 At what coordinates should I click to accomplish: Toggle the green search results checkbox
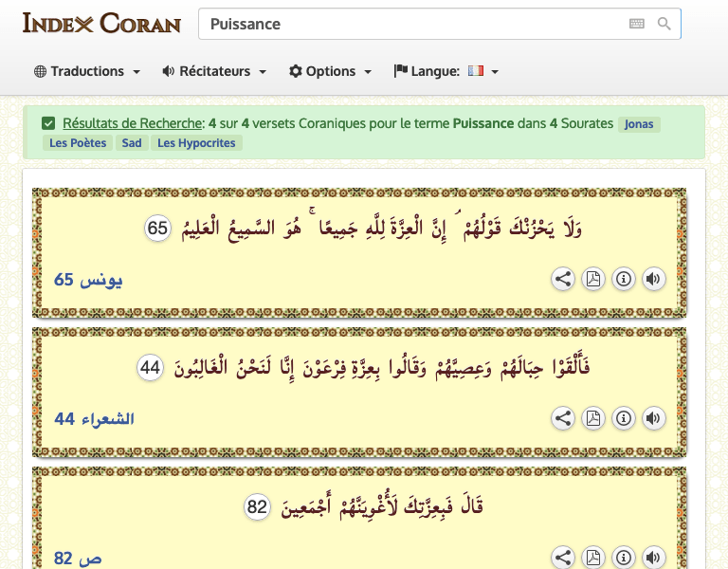pyautogui.click(x=48, y=123)
